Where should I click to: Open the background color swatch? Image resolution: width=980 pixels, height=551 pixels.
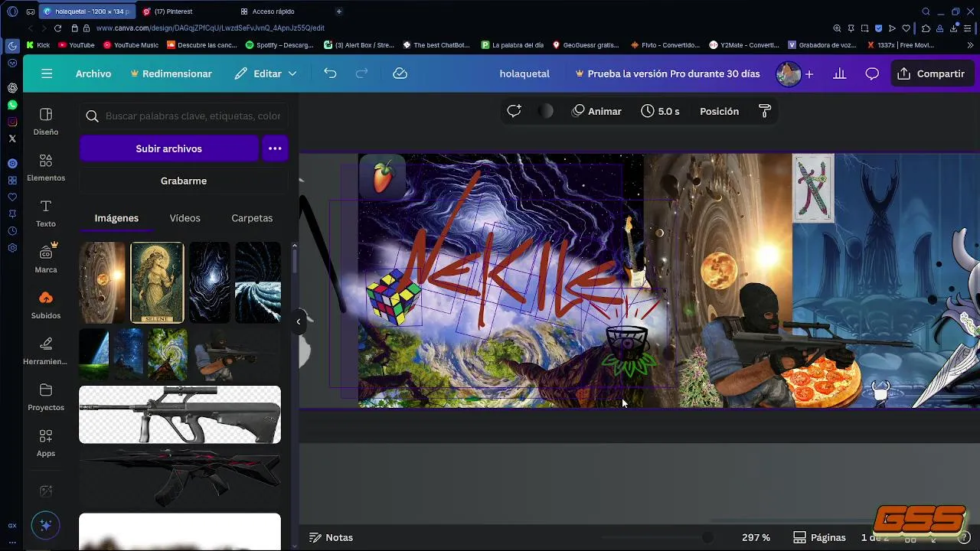click(x=546, y=111)
